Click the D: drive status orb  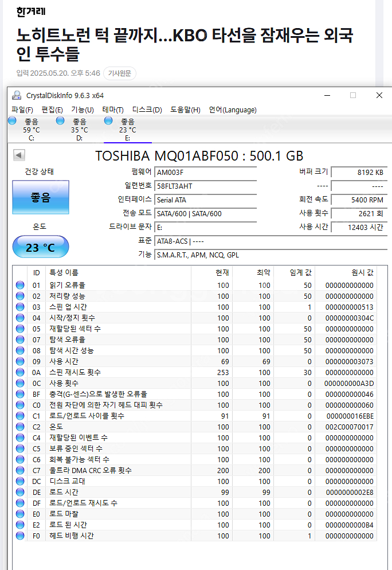60,121
